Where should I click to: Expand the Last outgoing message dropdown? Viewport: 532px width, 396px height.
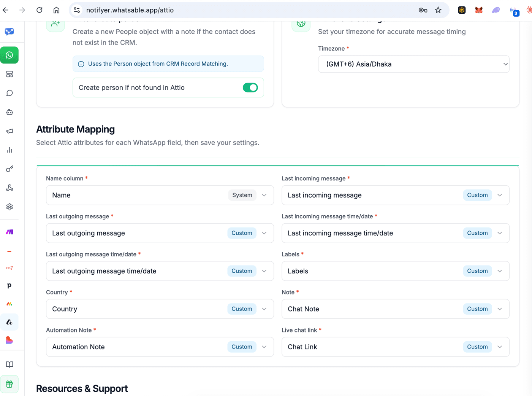click(160, 233)
